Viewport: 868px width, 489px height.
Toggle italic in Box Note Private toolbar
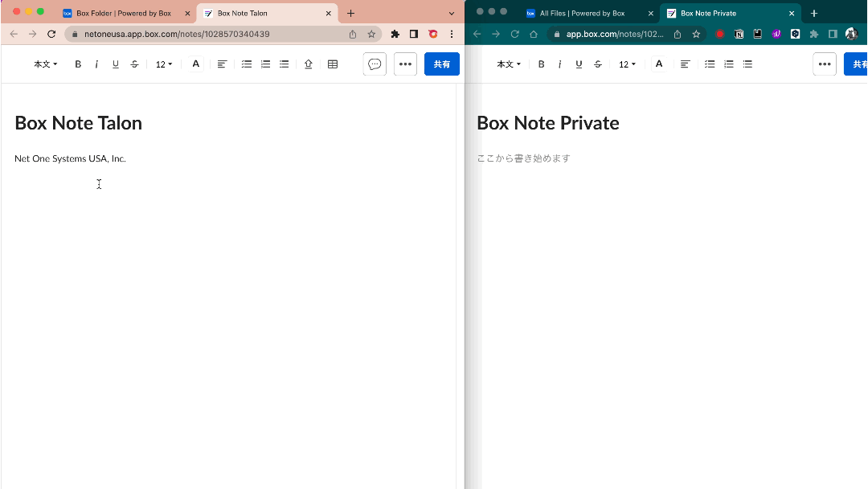[559, 64]
